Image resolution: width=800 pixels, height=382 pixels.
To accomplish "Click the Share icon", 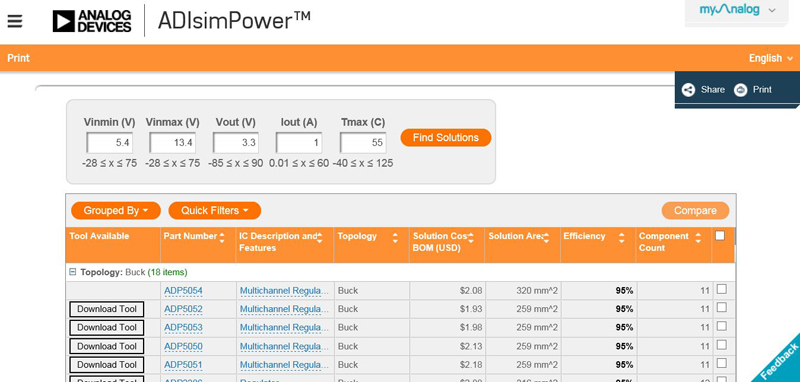I will pos(688,90).
